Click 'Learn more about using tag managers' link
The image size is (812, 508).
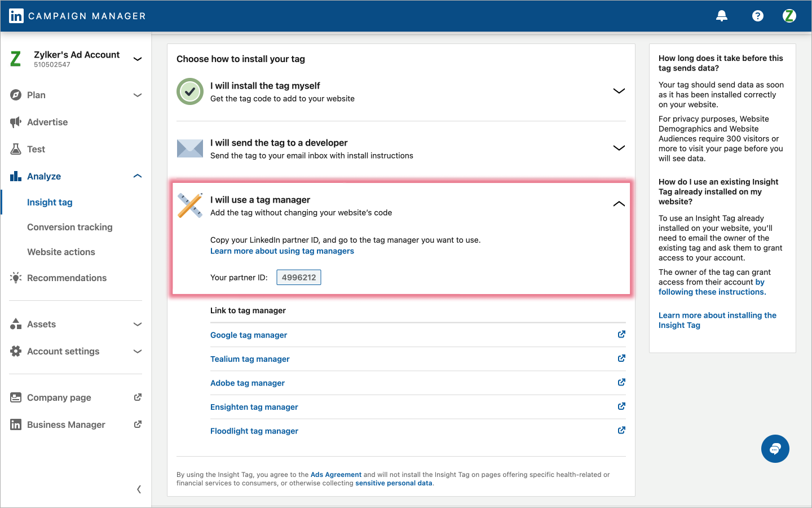click(282, 251)
